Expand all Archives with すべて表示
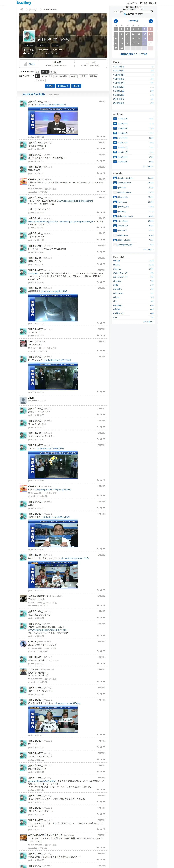This screenshot has width=174, height=868. pos(148,167)
